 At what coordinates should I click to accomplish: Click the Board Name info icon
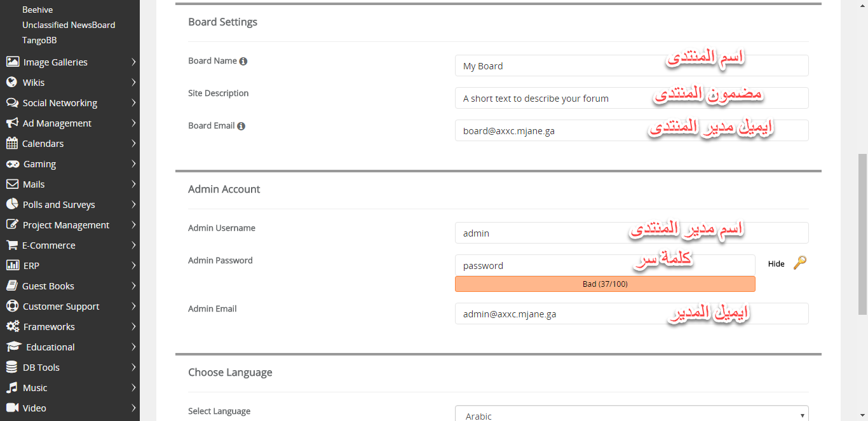(x=243, y=61)
